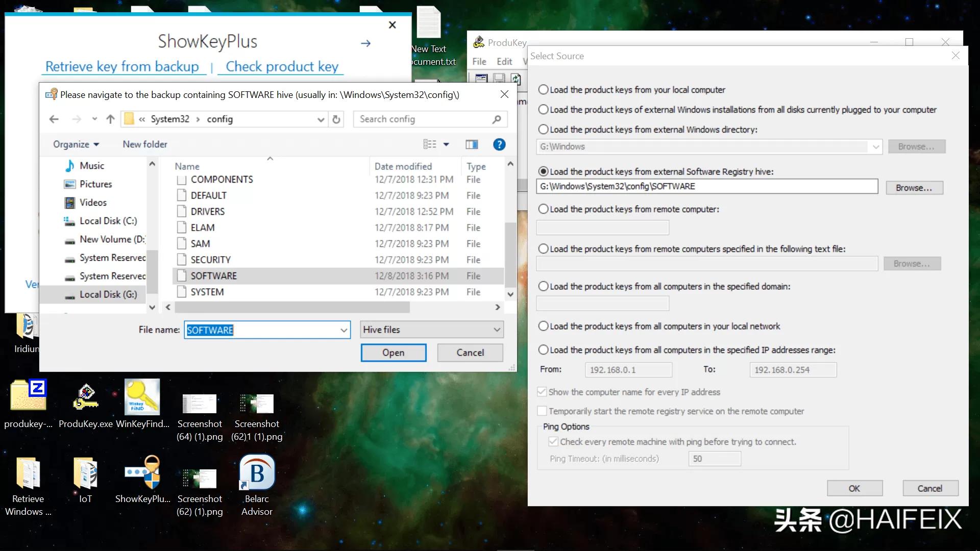Select the SYSTEM file in the file list
The height and width of the screenshot is (551, 980).
click(x=207, y=292)
